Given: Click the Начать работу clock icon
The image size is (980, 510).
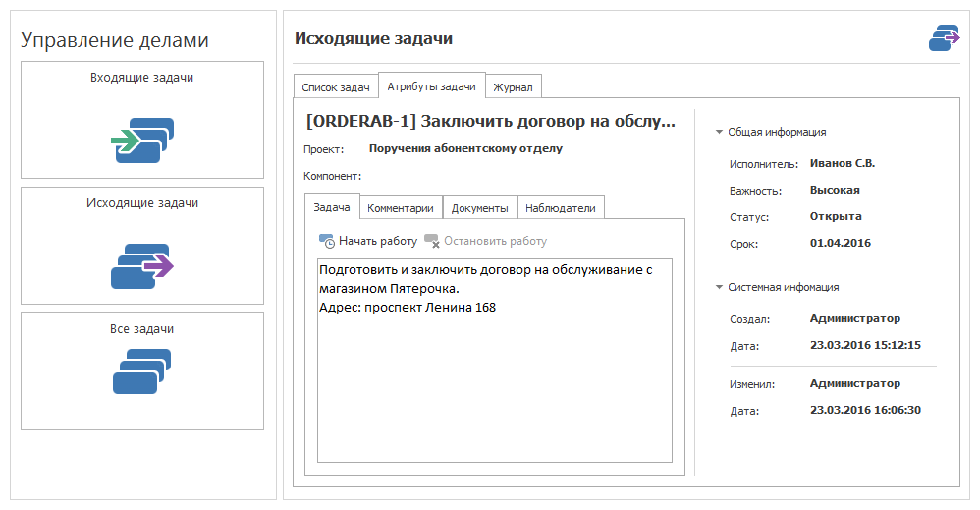Looking at the screenshot, I should point(327,241).
